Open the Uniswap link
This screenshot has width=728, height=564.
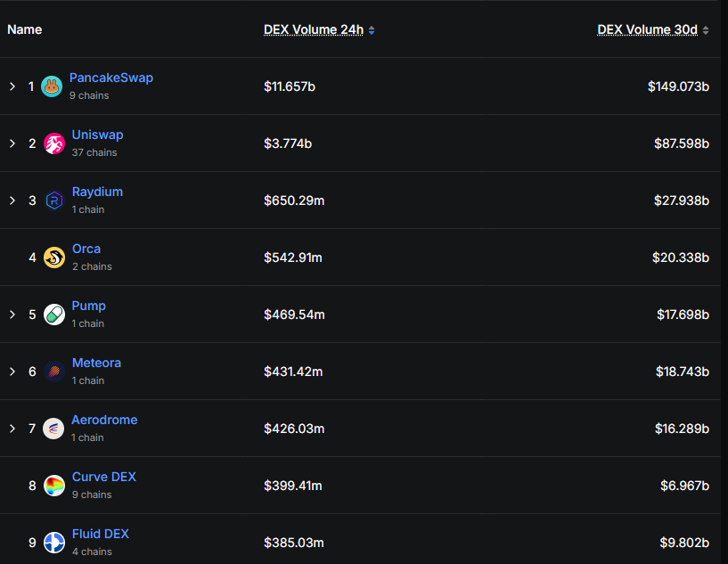(x=97, y=135)
